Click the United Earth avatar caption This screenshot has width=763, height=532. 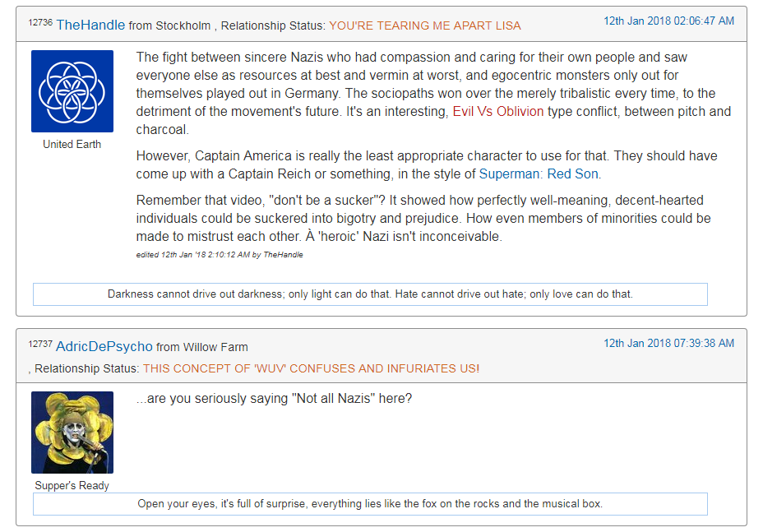[x=72, y=144]
